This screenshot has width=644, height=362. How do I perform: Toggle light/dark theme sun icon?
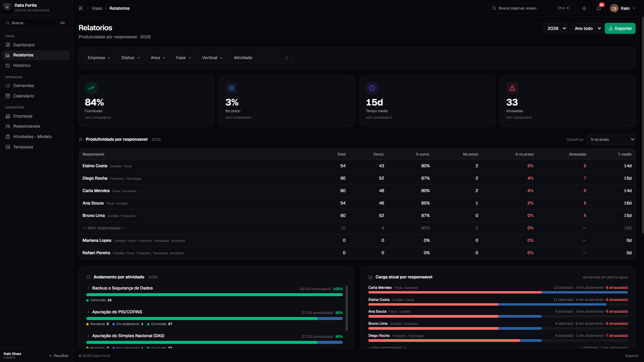584,8
